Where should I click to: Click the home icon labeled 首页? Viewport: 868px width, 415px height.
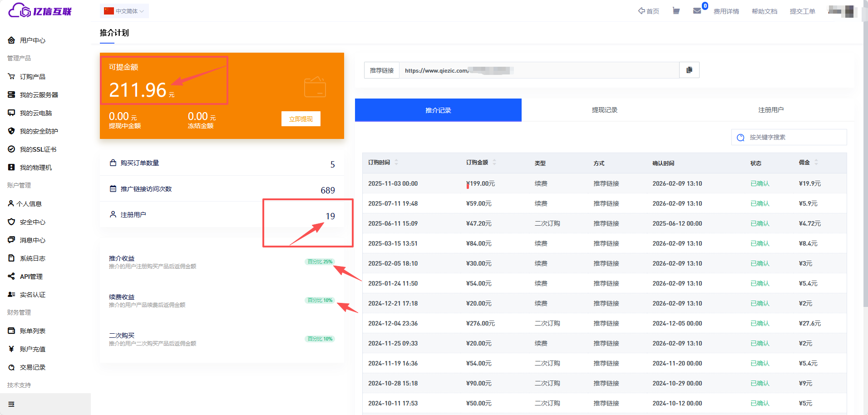tap(648, 11)
